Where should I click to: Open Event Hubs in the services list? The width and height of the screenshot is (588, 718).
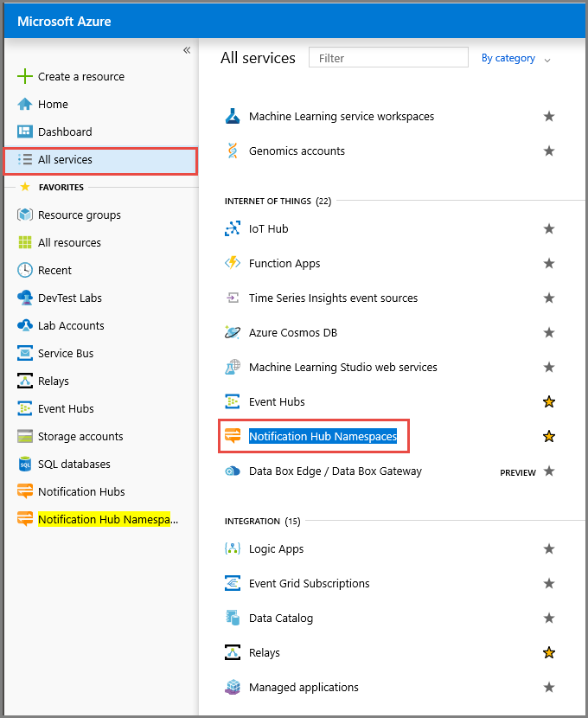(x=277, y=401)
